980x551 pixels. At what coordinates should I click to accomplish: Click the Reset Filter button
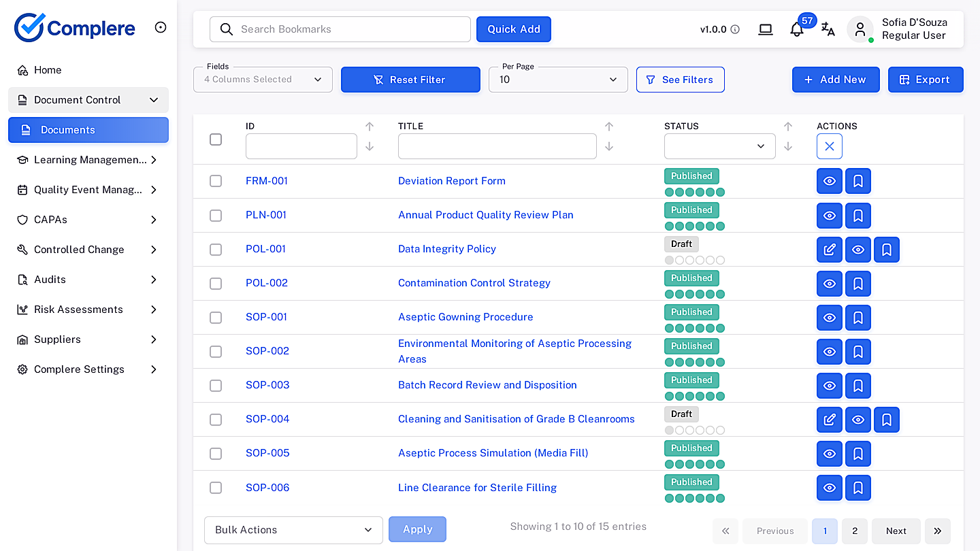tap(410, 80)
